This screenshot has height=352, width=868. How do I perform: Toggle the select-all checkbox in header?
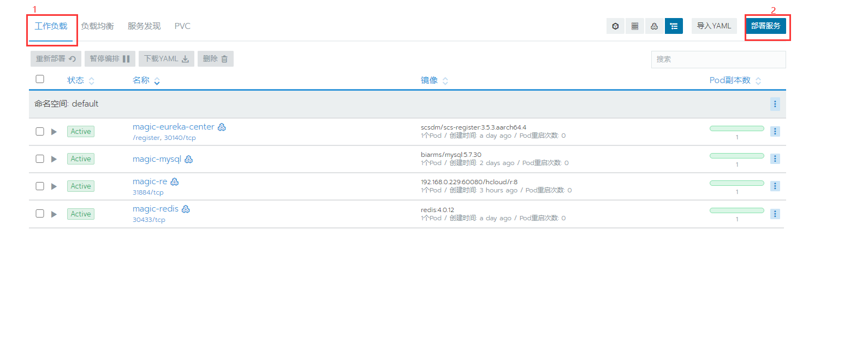coord(40,79)
